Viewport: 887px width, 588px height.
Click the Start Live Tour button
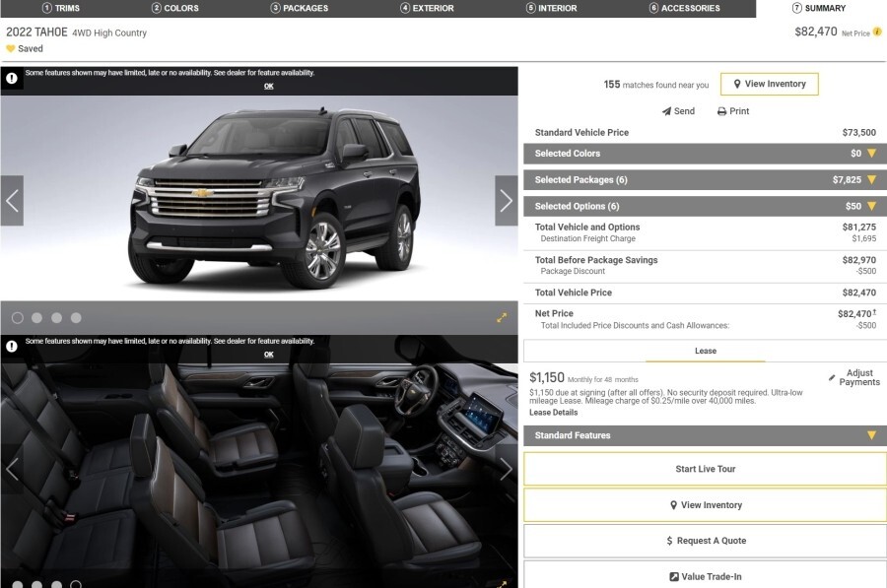705,469
